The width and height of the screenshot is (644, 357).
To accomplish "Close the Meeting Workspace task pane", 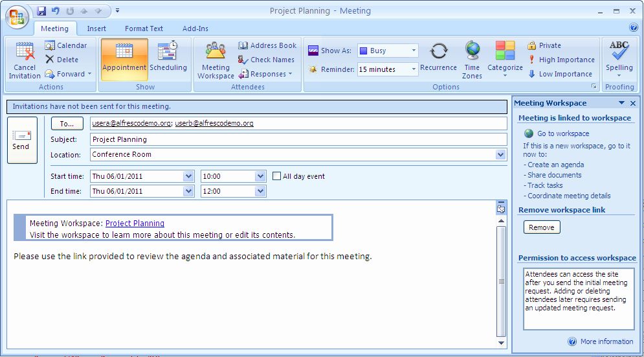I will [633, 103].
